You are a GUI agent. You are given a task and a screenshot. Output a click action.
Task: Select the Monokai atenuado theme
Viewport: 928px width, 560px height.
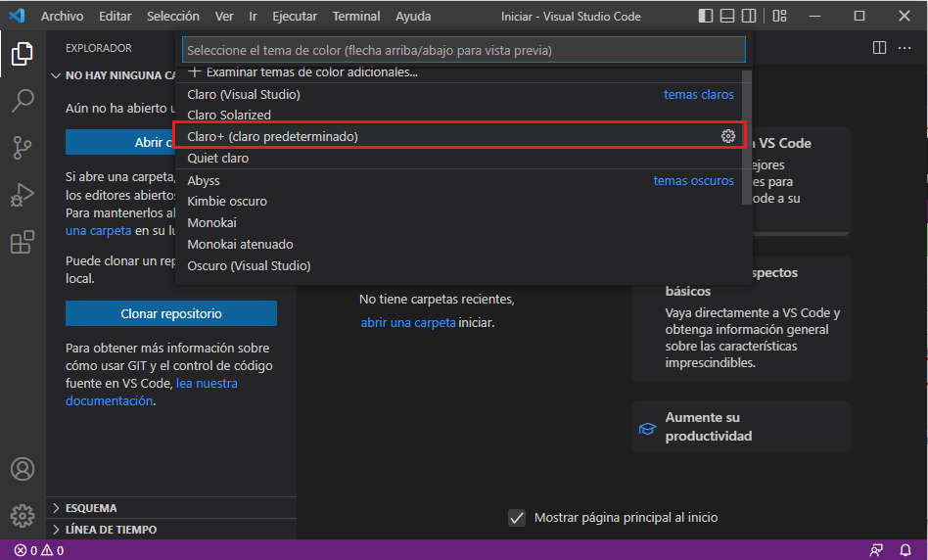tap(459, 244)
